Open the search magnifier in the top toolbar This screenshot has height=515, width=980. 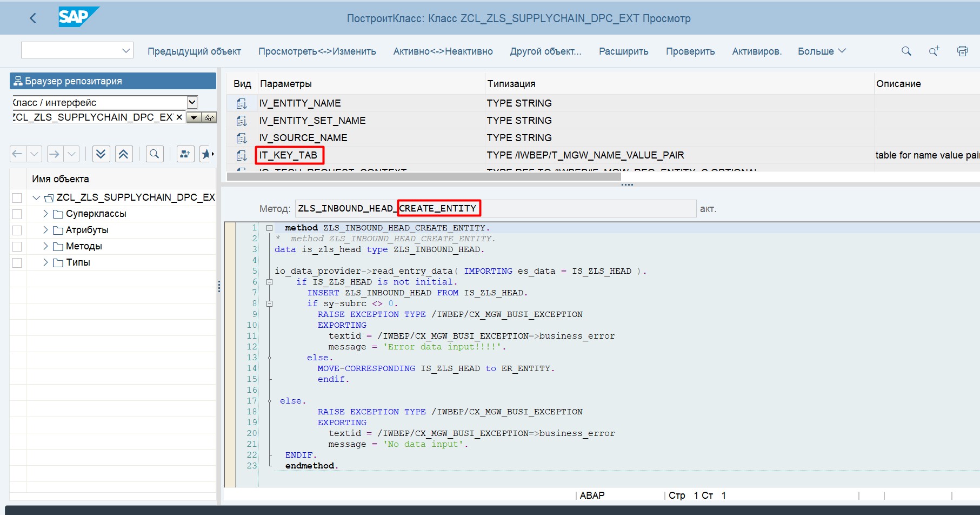click(906, 51)
